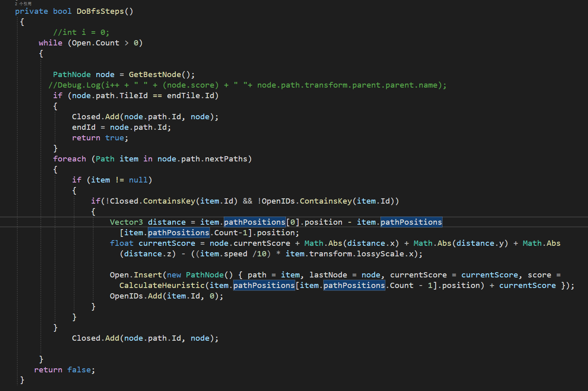The image size is (588, 391).
Task: Click the 'return false;' statement
Action: click(x=65, y=370)
